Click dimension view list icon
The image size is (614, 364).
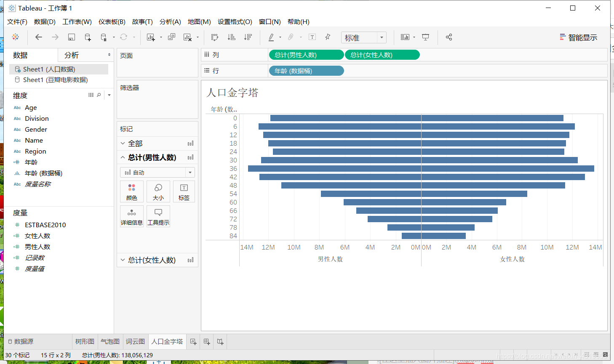point(91,95)
